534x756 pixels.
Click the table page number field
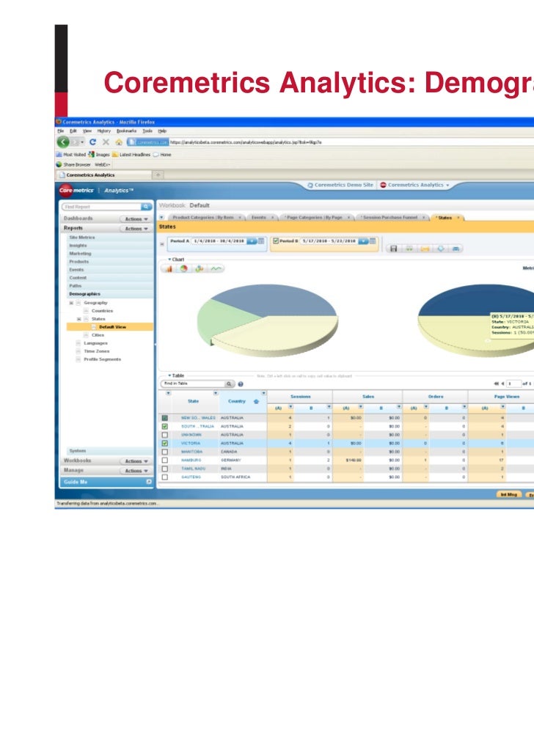(513, 383)
